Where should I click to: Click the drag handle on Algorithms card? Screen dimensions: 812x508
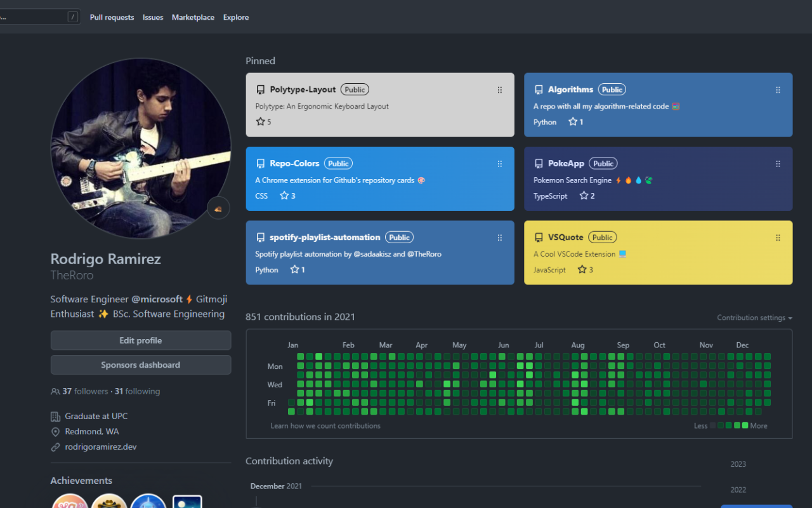click(778, 90)
